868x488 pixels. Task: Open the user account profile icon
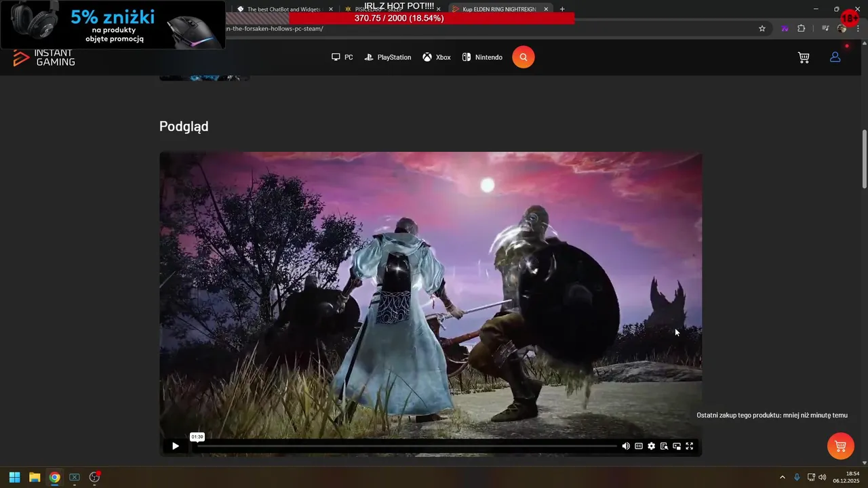[x=835, y=58]
